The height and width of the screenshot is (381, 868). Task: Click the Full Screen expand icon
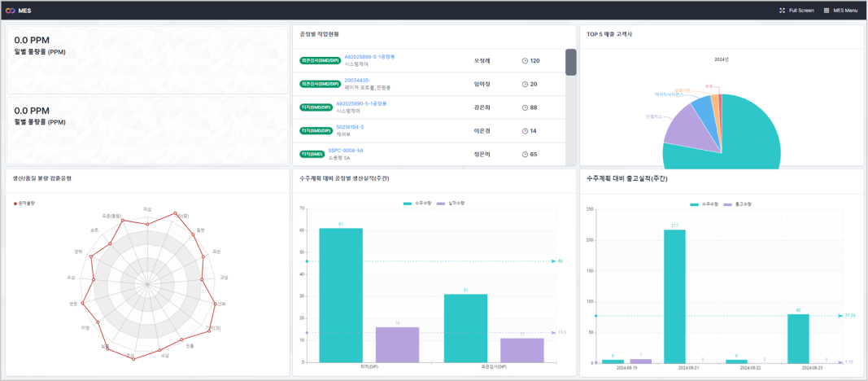click(x=782, y=11)
